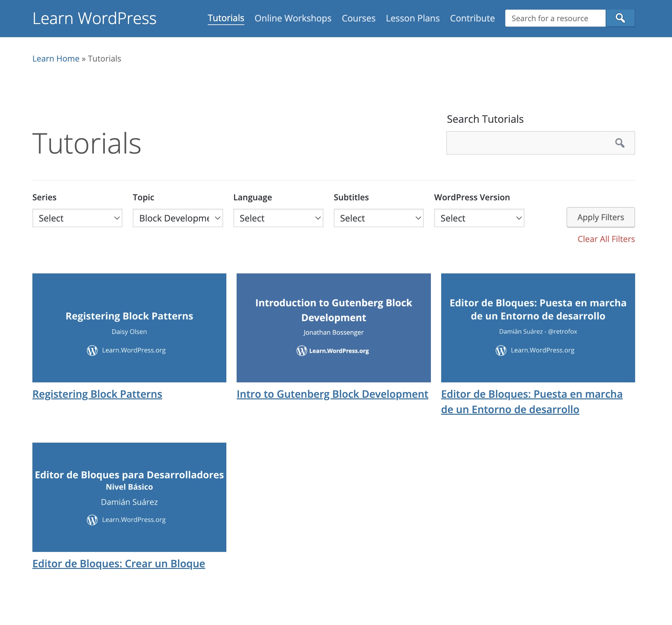Open the Subtitles dropdown

point(378,218)
